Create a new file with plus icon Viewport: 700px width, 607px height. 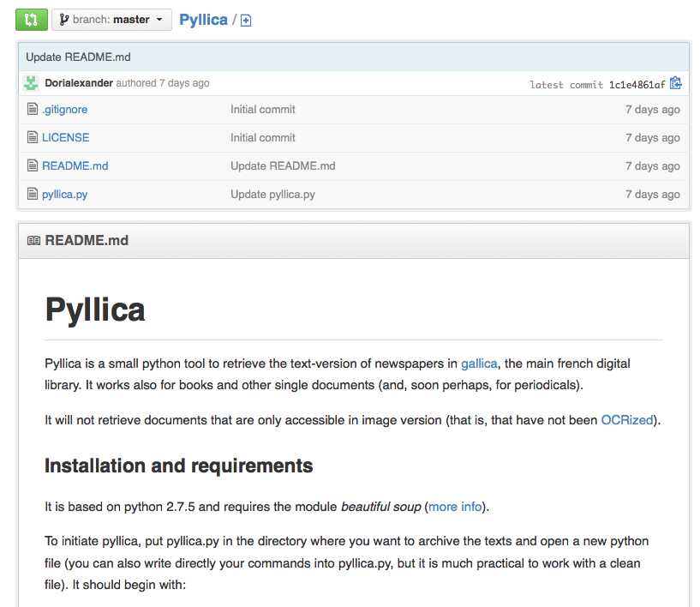[246, 21]
